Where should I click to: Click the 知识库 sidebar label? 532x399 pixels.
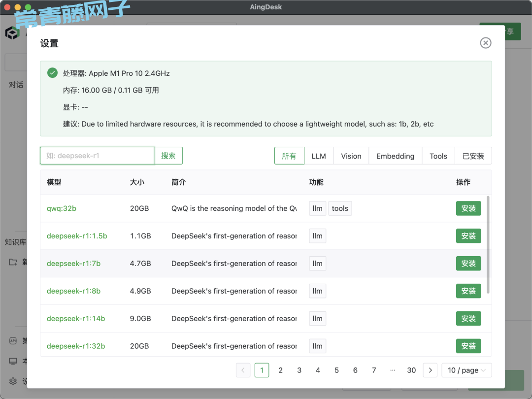click(x=16, y=242)
